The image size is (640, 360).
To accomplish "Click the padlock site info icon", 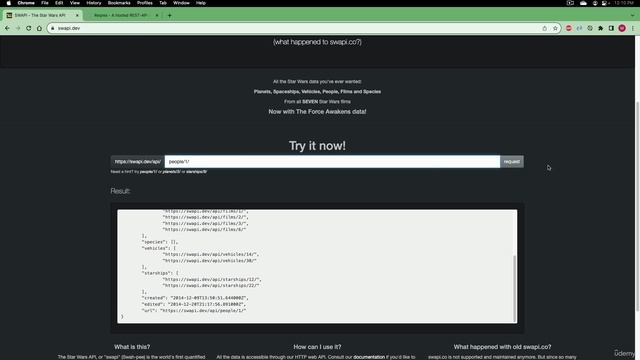I will (x=52, y=28).
